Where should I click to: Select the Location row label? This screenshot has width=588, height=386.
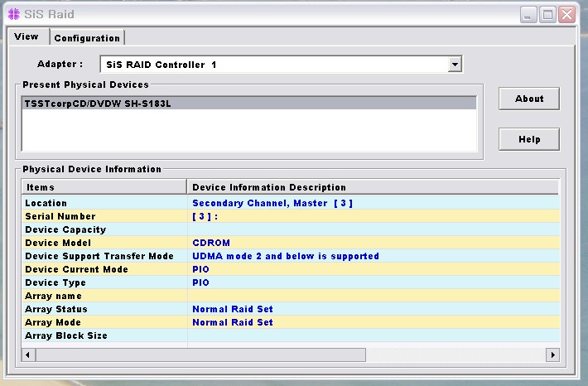click(46, 203)
